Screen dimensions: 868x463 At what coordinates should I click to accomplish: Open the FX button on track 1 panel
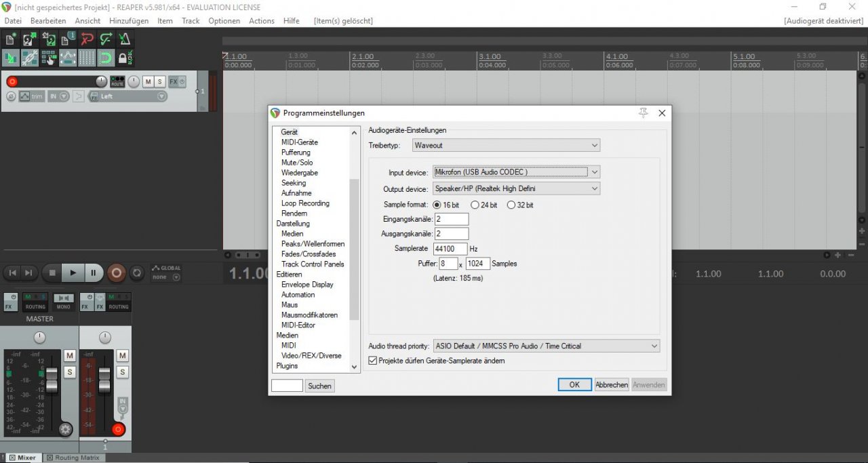tap(174, 81)
